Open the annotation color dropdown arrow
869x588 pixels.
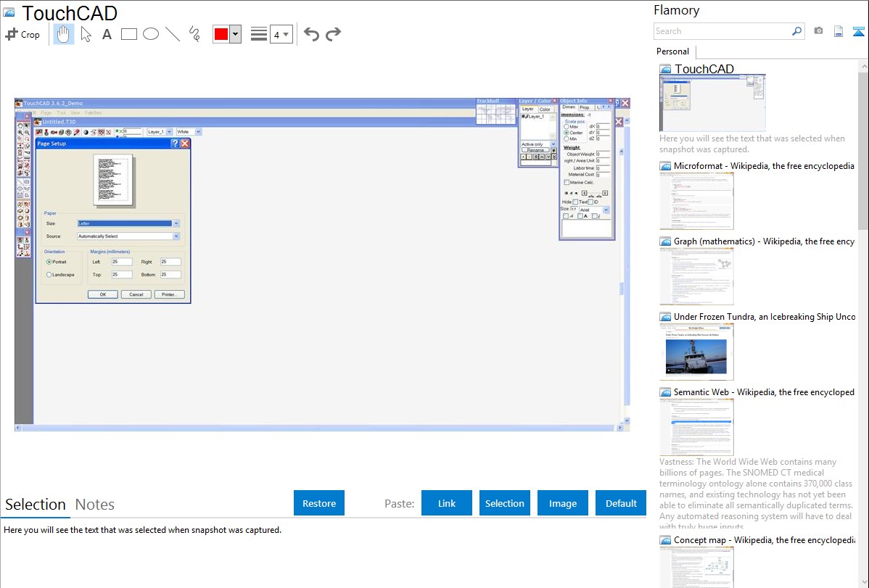tap(235, 34)
